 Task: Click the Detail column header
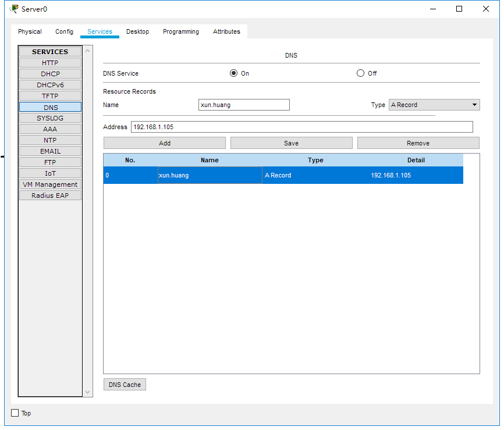point(416,160)
